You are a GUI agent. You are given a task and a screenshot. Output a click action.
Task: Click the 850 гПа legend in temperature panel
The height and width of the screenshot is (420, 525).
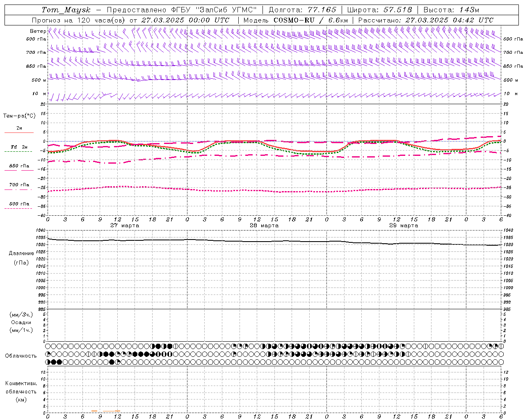pyautogui.click(x=19, y=166)
